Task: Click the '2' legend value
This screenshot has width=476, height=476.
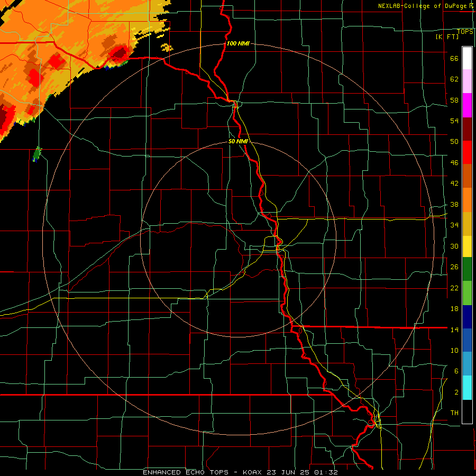Action: (456, 392)
